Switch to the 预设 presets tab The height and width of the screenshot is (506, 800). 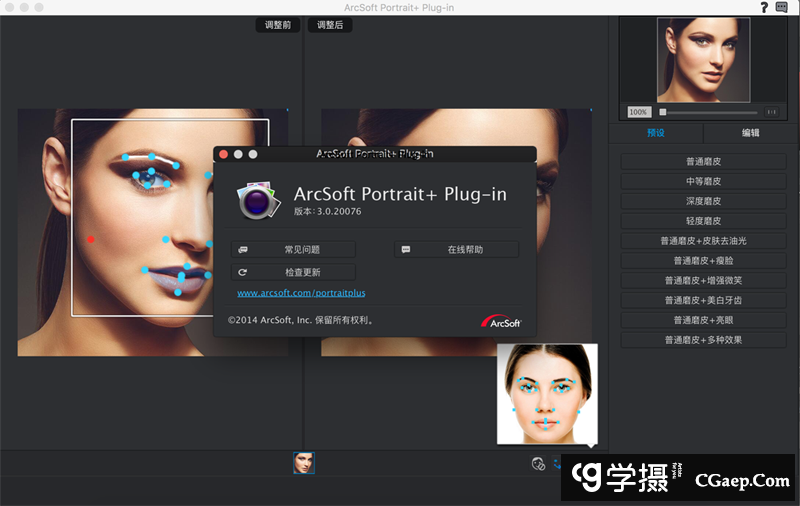656,133
